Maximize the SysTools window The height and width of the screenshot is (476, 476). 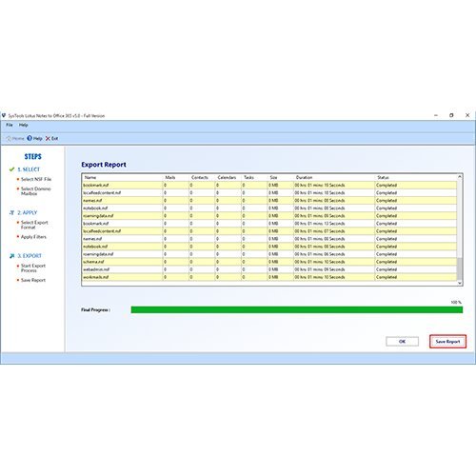451,115
